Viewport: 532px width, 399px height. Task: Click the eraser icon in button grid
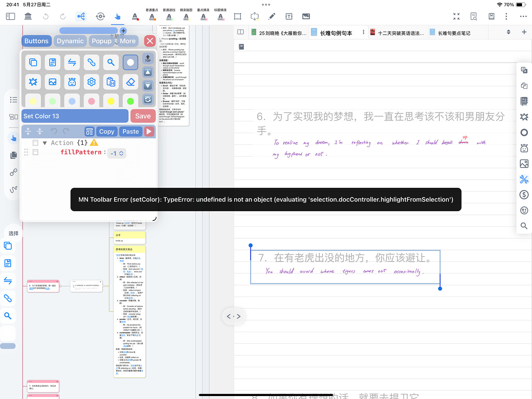[130, 82]
